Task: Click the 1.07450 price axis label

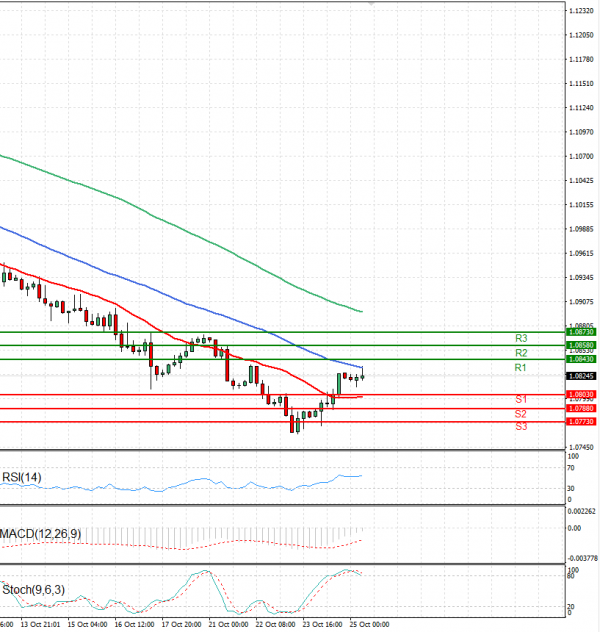Action: 581,447
